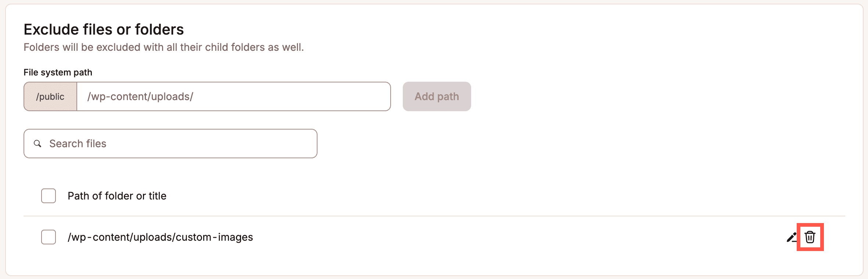This screenshot has width=868, height=279.
Task: Click the magnifying glass search icon
Action: pyautogui.click(x=38, y=144)
